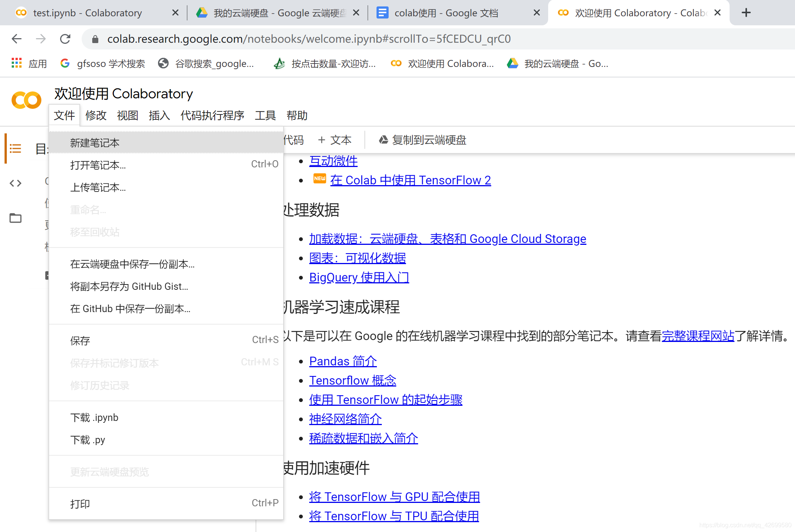Open a new browser tab with the plus icon
The image size is (795, 532).
pyautogui.click(x=746, y=13)
